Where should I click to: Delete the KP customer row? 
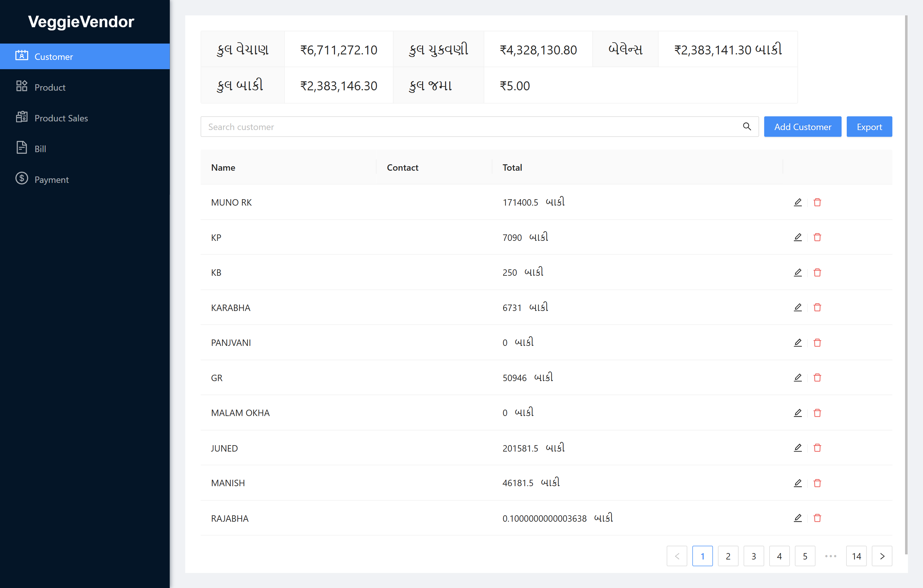(x=817, y=238)
